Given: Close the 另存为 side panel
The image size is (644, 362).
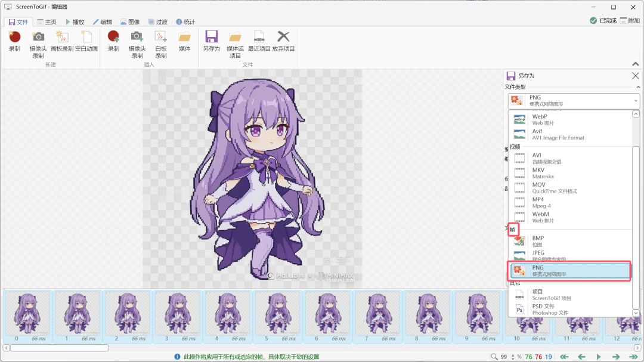Looking at the screenshot, I should tap(636, 76).
